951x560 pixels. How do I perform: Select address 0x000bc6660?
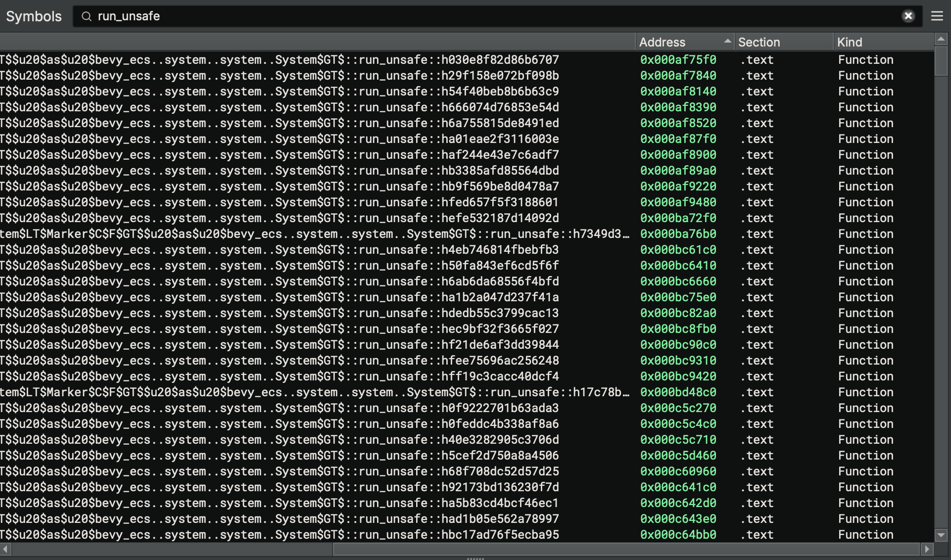coord(678,281)
